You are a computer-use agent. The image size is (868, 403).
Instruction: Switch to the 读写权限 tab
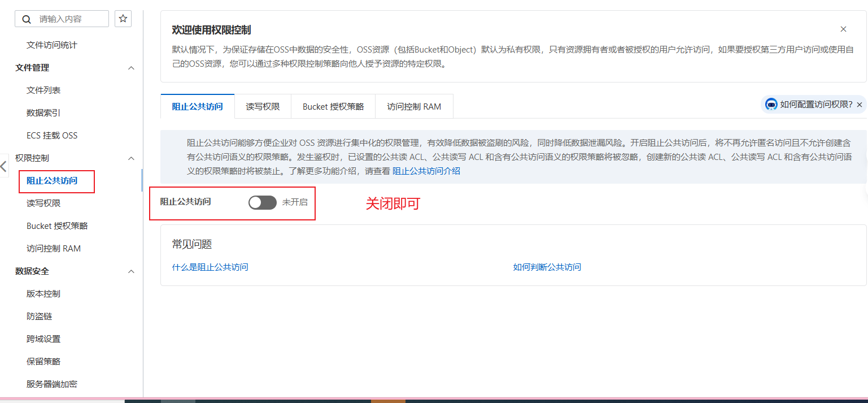pyautogui.click(x=263, y=106)
